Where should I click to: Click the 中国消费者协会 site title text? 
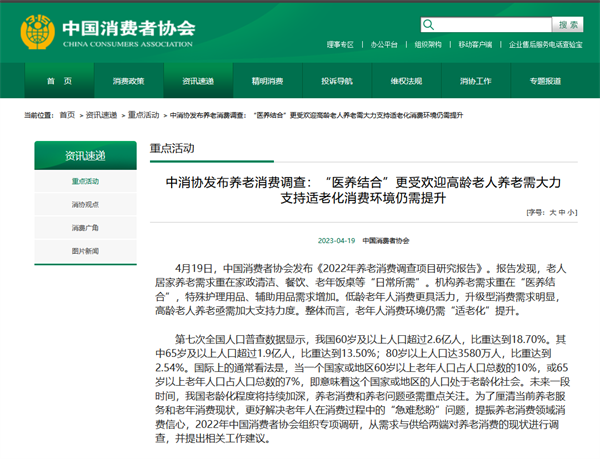coord(129,28)
